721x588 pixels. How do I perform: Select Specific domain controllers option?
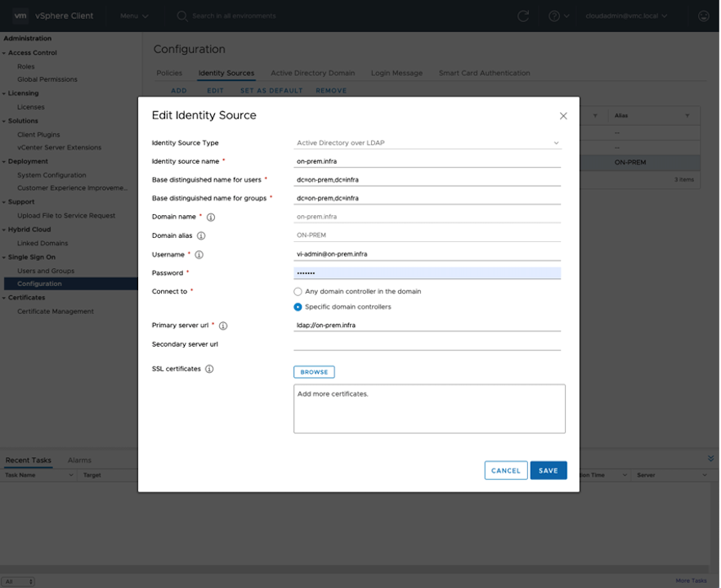click(x=298, y=307)
